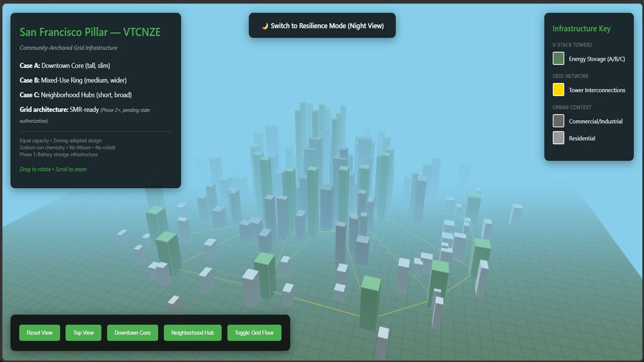This screenshot has width=644, height=362.
Task: Jump to the Downtown Core view
Action: click(x=132, y=333)
